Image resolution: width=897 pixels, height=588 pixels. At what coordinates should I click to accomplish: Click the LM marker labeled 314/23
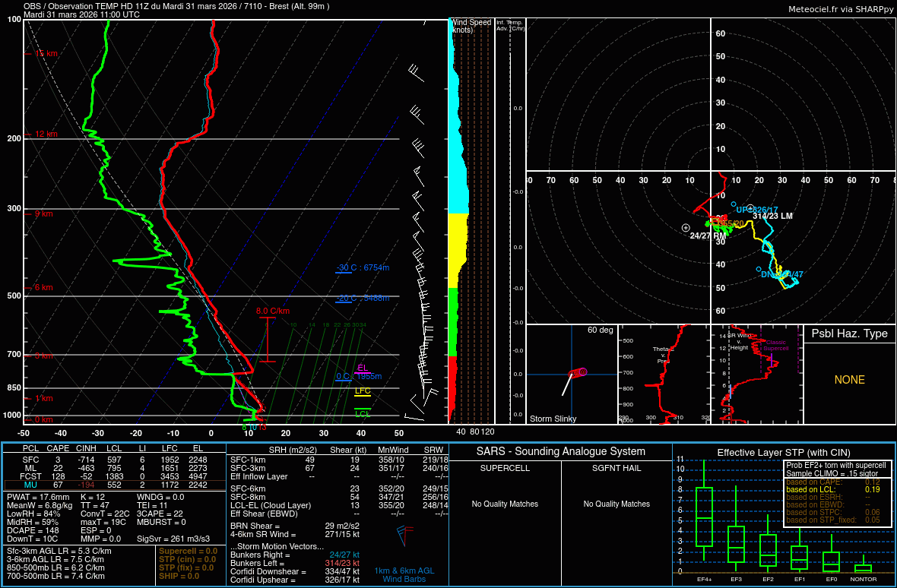point(750,208)
